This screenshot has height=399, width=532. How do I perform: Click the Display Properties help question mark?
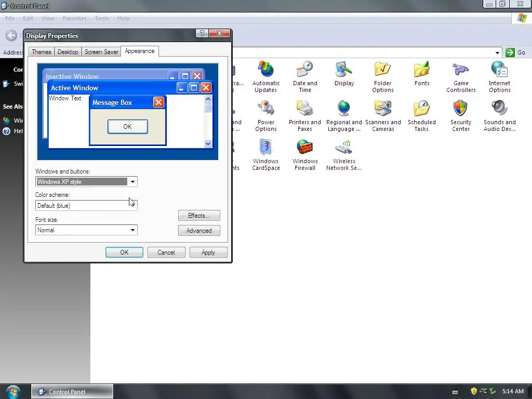[202, 33]
